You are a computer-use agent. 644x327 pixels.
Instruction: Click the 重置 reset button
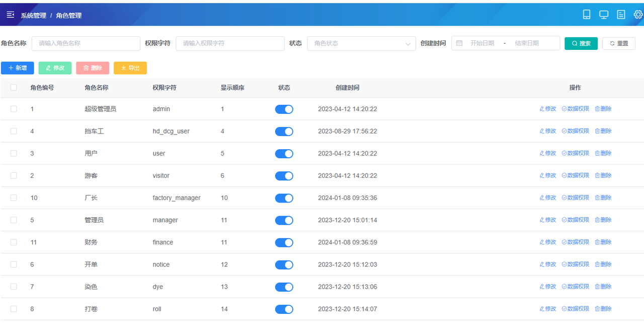click(x=619, y=43)
